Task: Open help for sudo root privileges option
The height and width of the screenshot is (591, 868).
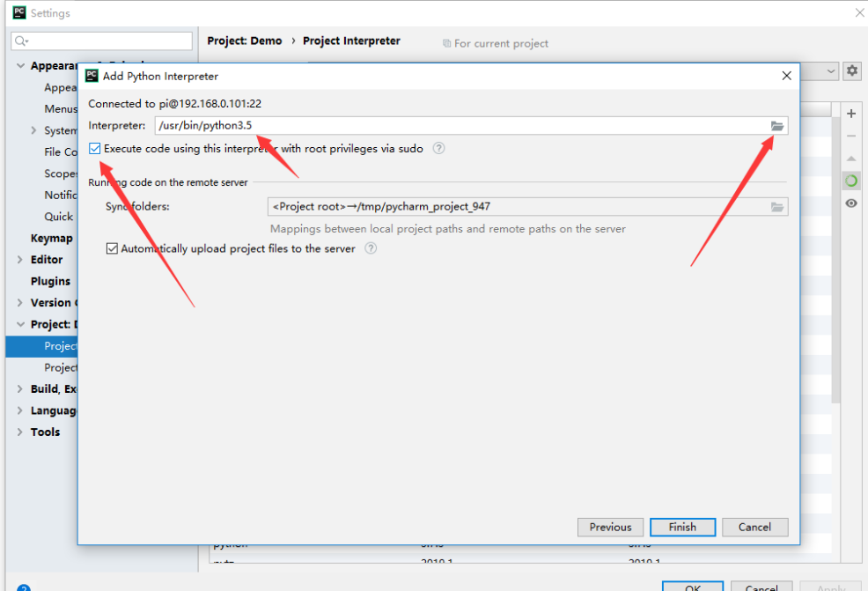Action: pos(438,149)
